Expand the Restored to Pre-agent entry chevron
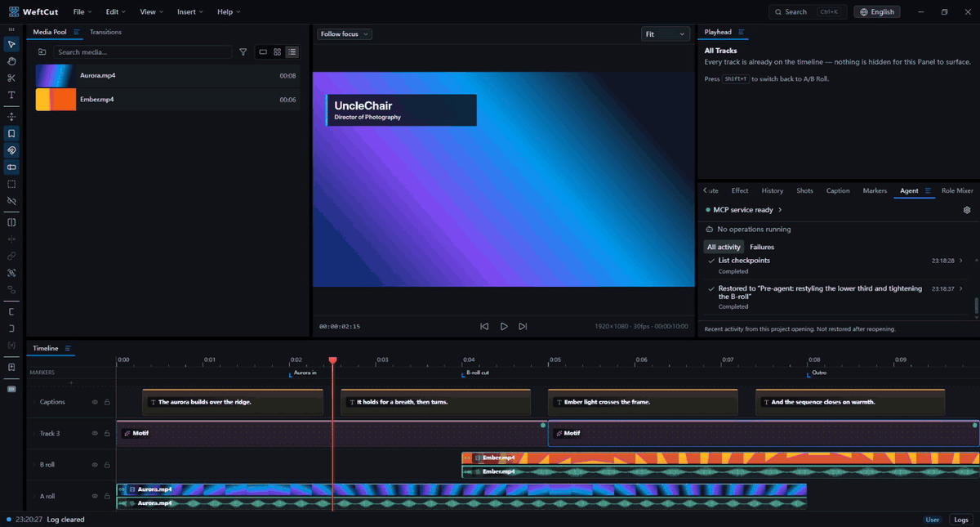Viewport: 980px width, 527px height. click(x=960, y=288)
